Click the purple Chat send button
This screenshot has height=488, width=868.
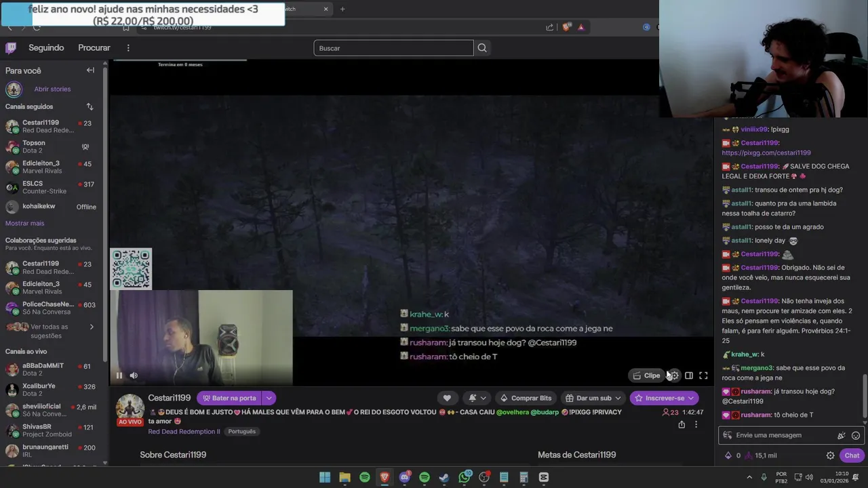tap(852, 455)
